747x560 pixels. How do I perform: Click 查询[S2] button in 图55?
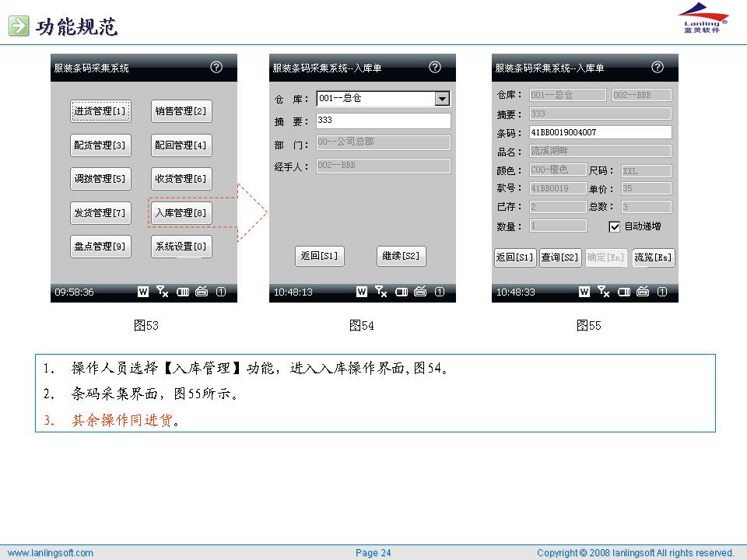pos(560,257)
